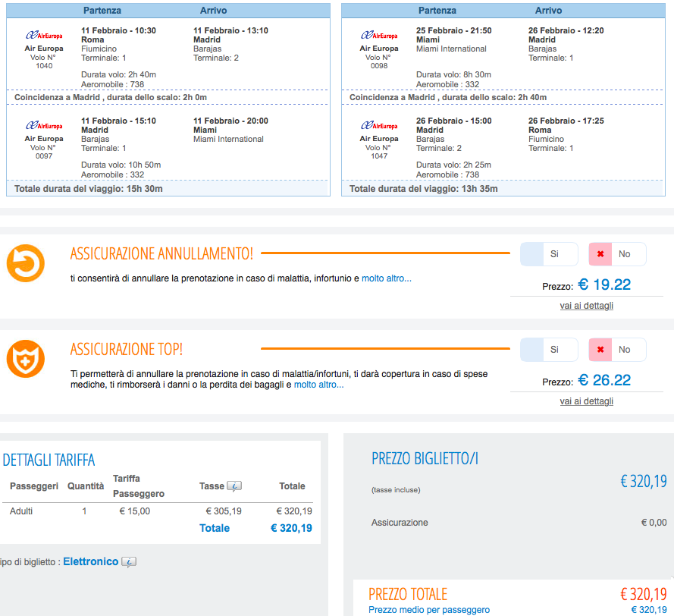Viewport: 674px width, 616px height.
Task: Click Air Europa logo for flight 1047
Action: tap(379, 126)
